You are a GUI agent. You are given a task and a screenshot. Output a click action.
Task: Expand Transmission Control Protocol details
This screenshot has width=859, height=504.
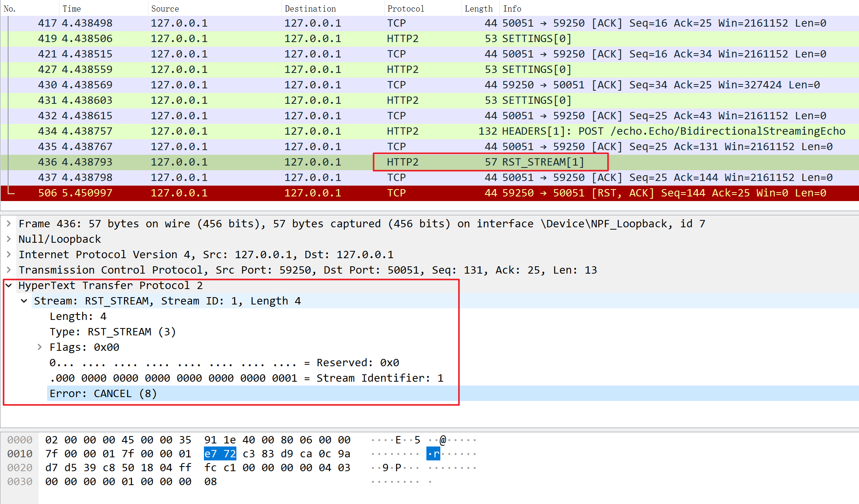[8, 270]
